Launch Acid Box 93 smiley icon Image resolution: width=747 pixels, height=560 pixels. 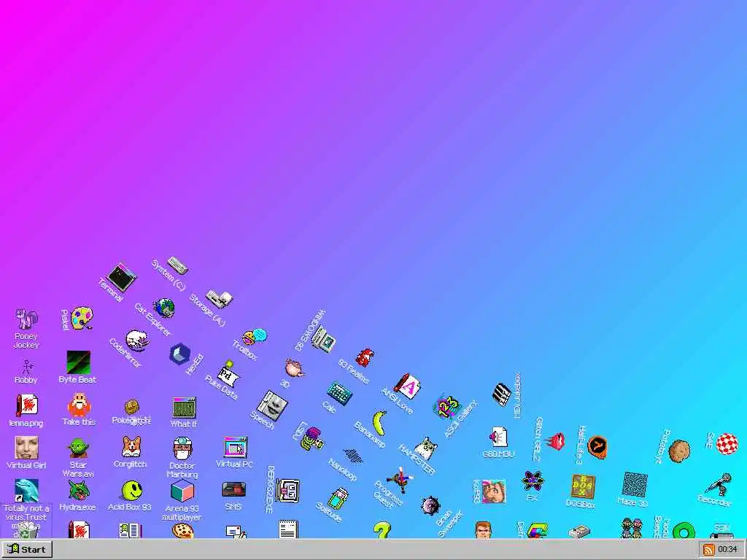132,491
